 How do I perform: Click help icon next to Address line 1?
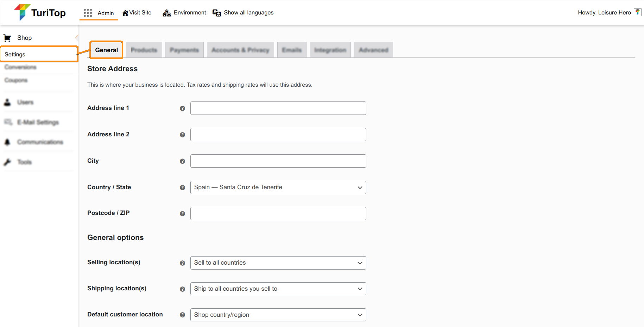tap(182, 109)
